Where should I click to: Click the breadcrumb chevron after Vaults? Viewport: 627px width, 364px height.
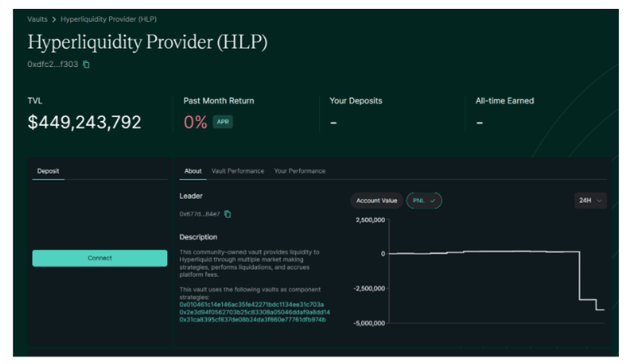click(54, 19)
